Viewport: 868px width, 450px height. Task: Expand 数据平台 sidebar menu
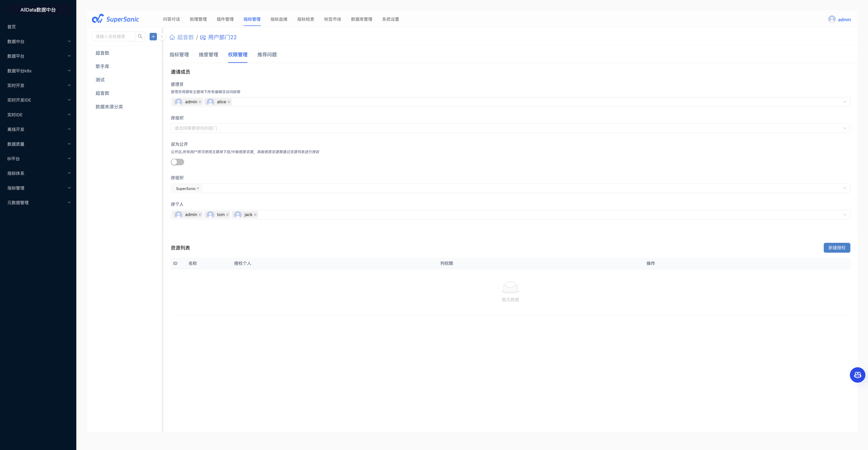click(38, 56)
